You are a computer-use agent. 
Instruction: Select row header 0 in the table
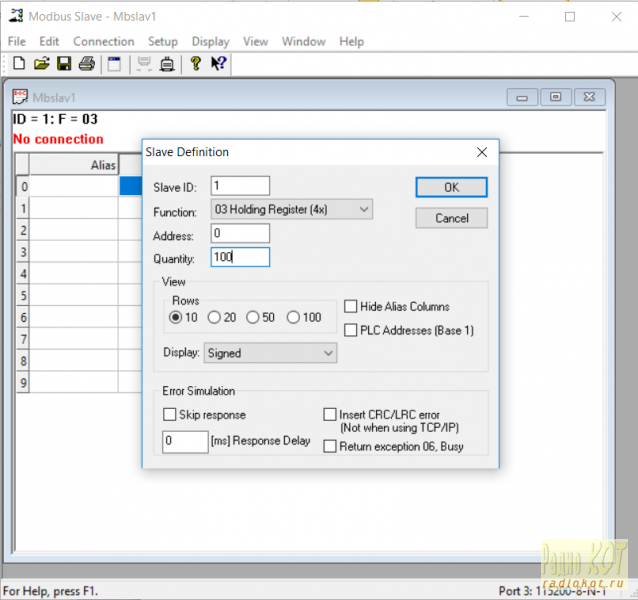coord(23,186)
